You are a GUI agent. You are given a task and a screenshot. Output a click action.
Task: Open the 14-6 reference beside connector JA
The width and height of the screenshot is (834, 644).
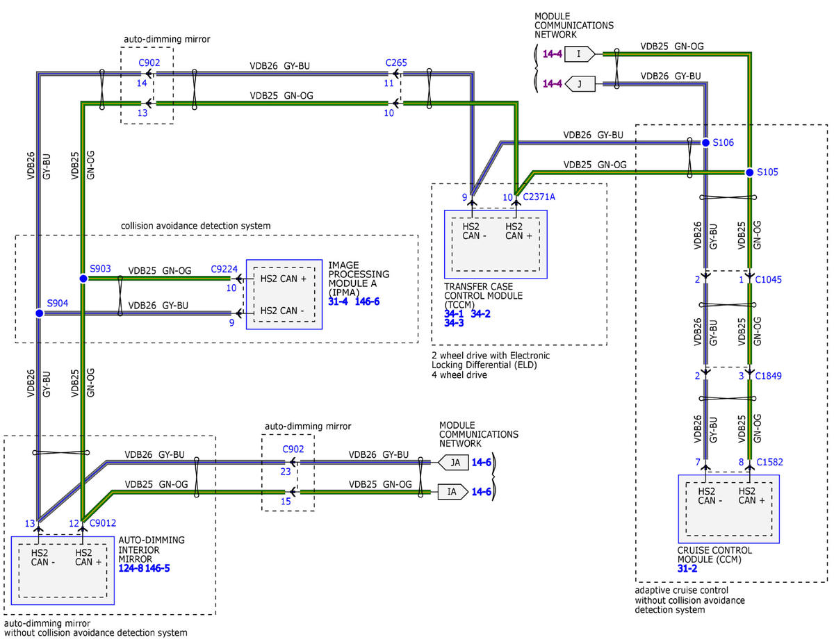coord(481,461)
